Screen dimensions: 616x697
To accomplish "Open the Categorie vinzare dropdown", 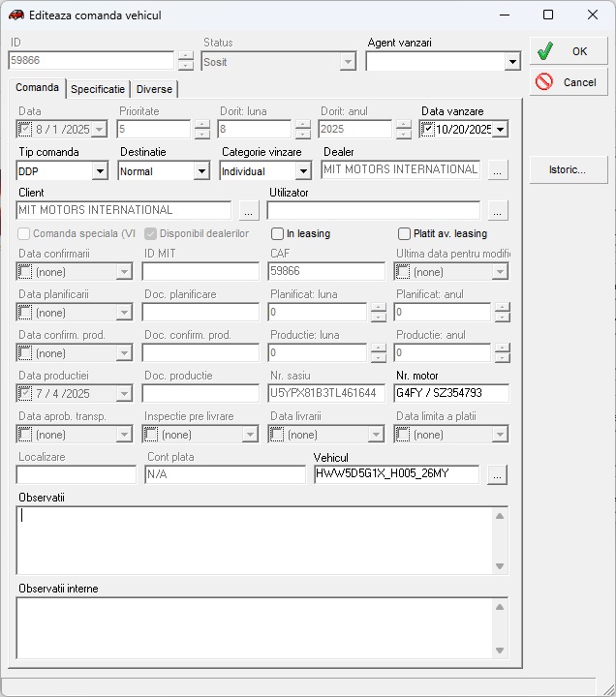I will pyautogui.click(x=302, y=171).
